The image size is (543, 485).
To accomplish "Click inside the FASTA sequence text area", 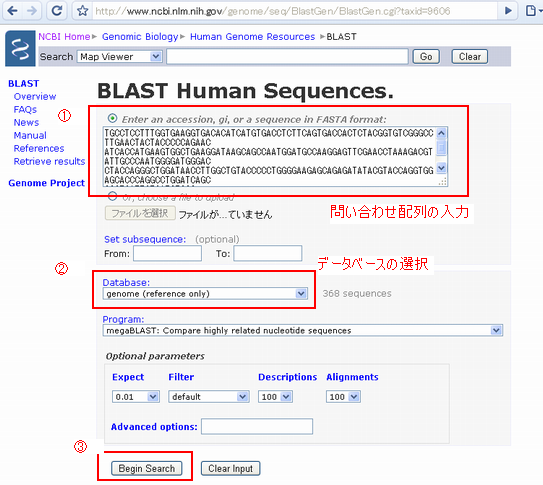I will [x=269, y=156].
